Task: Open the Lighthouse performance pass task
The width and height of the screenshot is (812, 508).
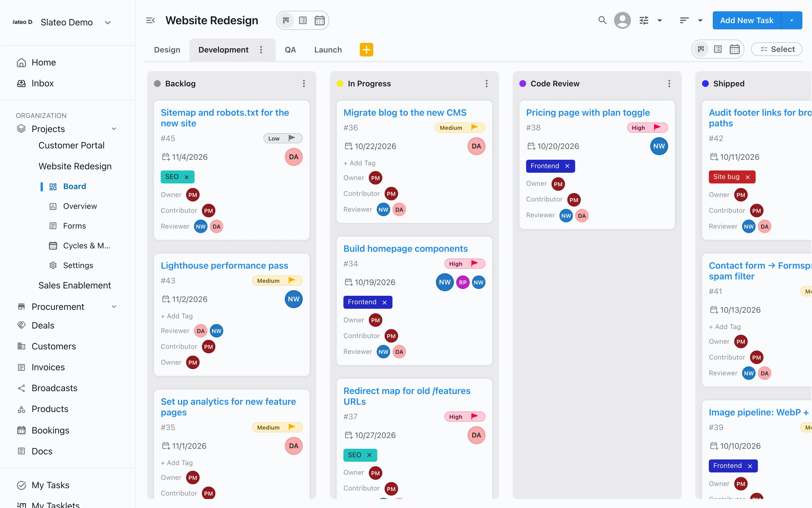Action: tap(224, 265)
